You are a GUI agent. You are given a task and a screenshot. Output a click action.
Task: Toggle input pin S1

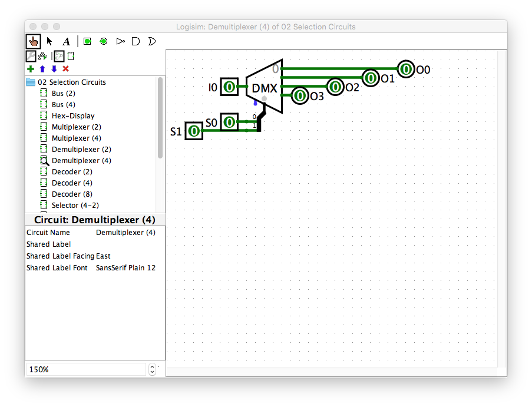194,131
